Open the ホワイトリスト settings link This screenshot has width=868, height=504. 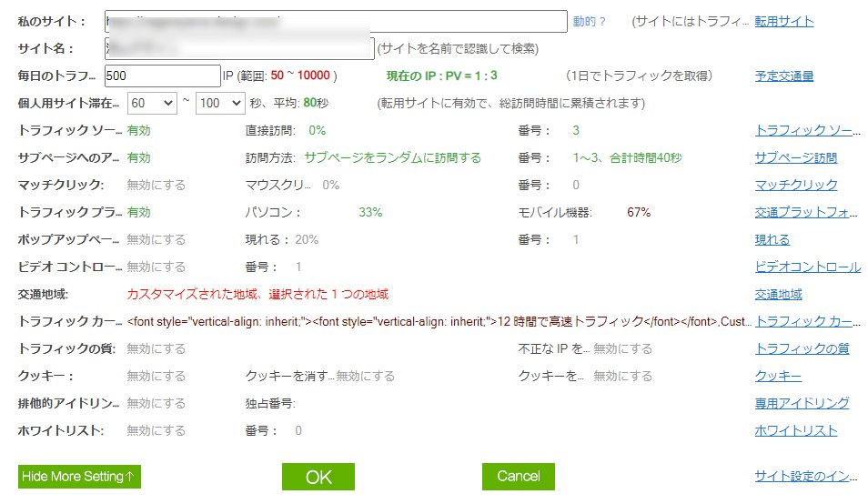click(x=795, y=430)
